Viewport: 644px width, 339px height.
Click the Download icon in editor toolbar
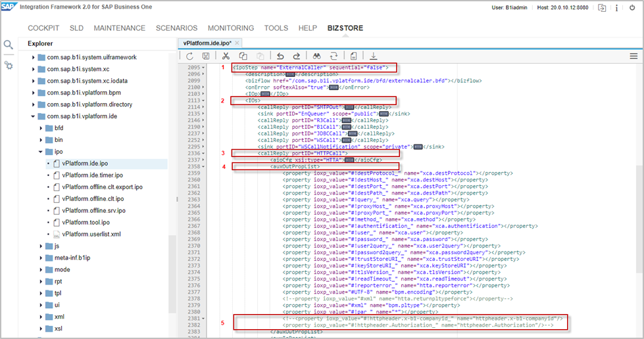coord(373,56)
